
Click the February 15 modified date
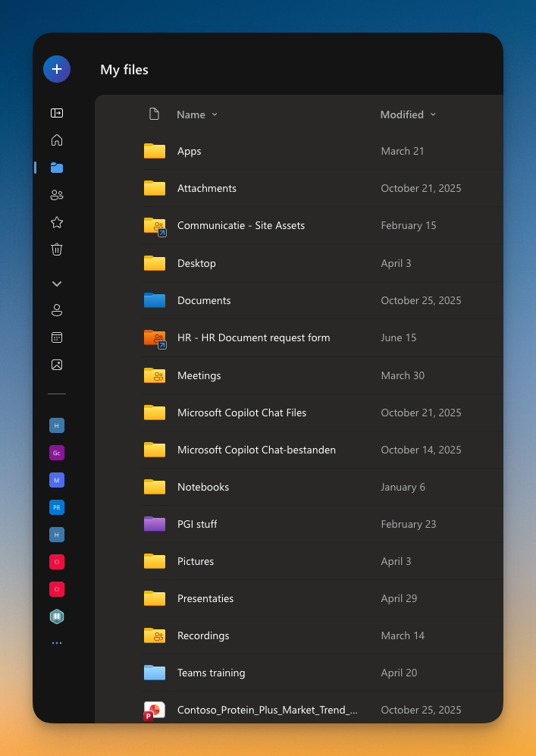tap(409, 225)
